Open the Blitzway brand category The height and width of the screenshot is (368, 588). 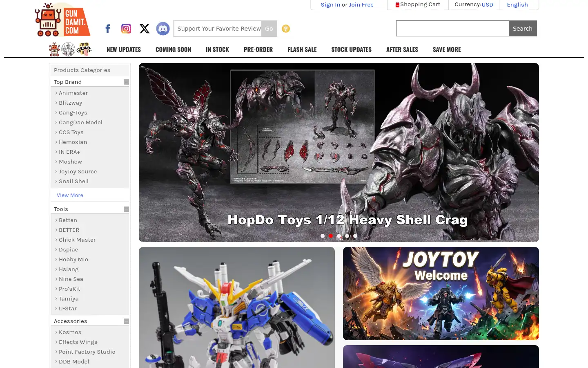coord(70,103)
